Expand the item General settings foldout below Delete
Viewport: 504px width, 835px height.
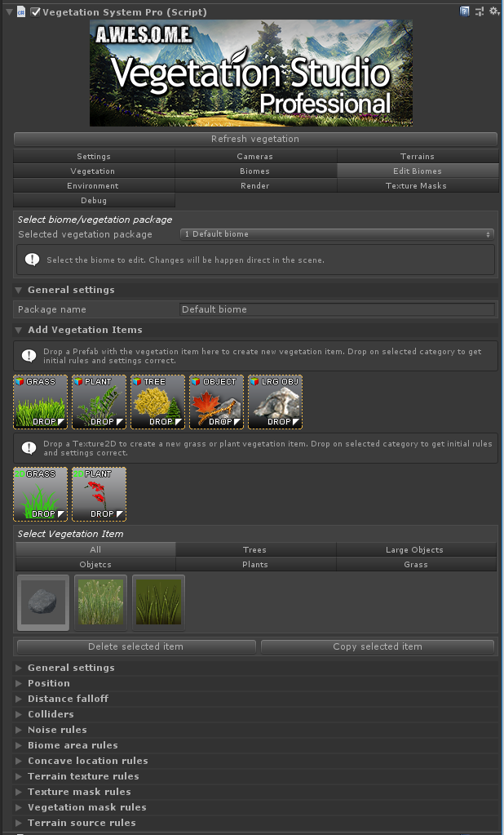19,668
